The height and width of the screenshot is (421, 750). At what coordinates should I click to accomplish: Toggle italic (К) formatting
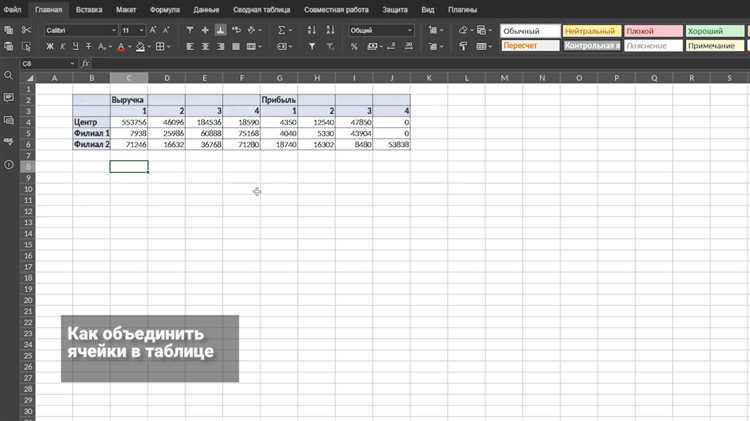click(63, 46)
